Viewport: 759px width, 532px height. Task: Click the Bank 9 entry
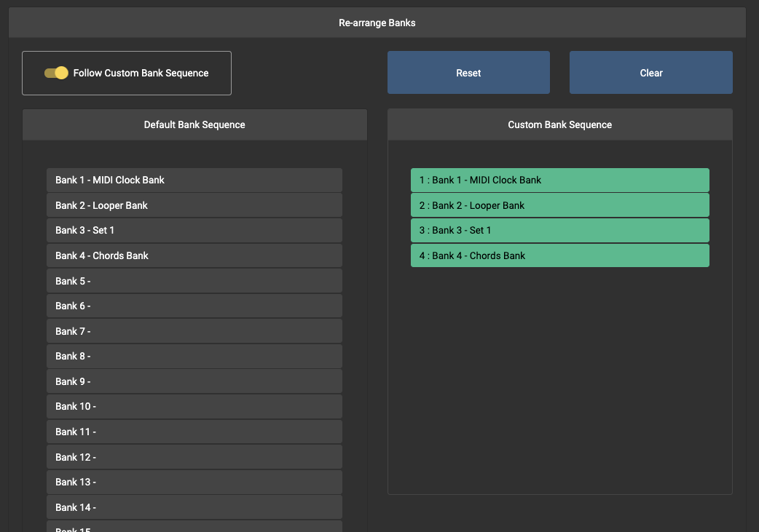[x=194, y=381]
